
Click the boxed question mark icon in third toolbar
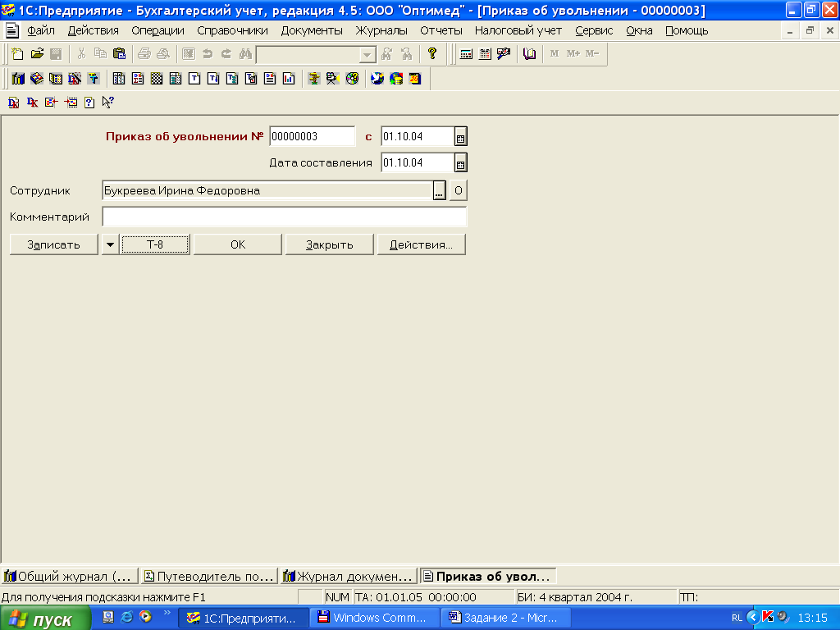pos(89,103)
